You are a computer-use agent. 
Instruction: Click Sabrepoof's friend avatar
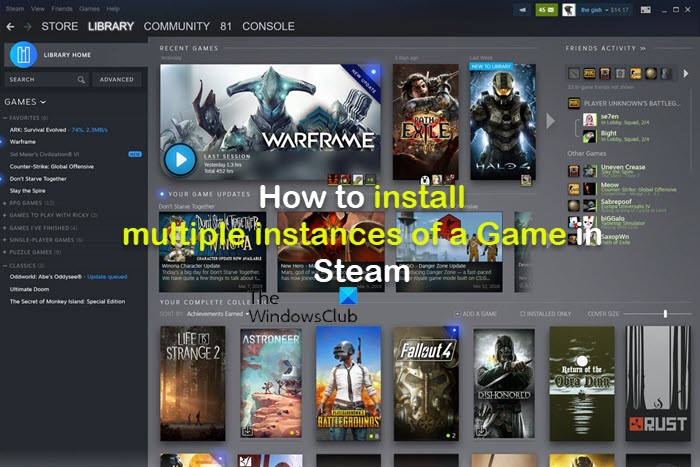point(589,205)
